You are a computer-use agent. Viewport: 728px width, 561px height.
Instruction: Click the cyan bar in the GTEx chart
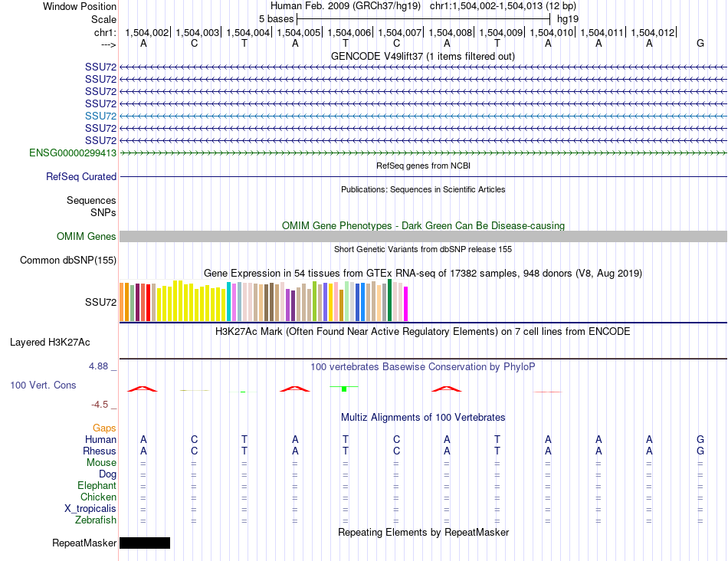(228, 301)
